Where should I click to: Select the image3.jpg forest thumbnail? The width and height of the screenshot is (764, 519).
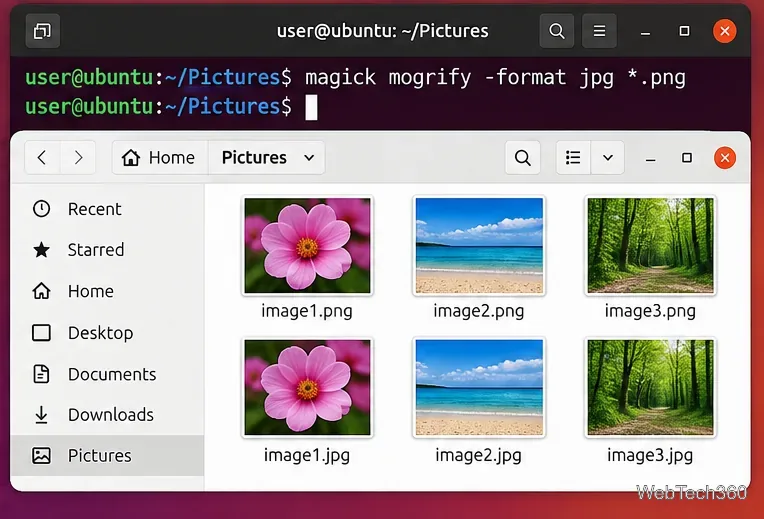pyautogui.click(x=650, y=387)
